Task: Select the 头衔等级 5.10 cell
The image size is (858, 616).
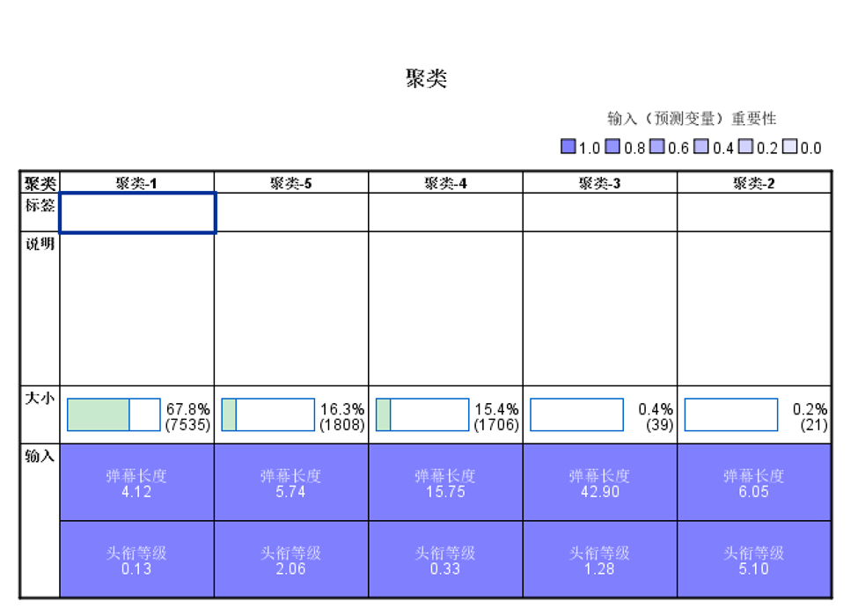Action: point(754,560)
